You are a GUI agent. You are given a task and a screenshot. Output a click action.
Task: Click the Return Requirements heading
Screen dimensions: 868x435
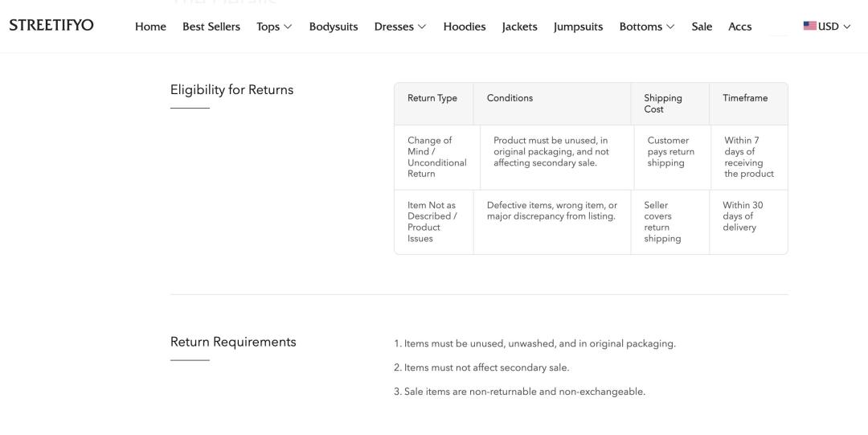233,342
